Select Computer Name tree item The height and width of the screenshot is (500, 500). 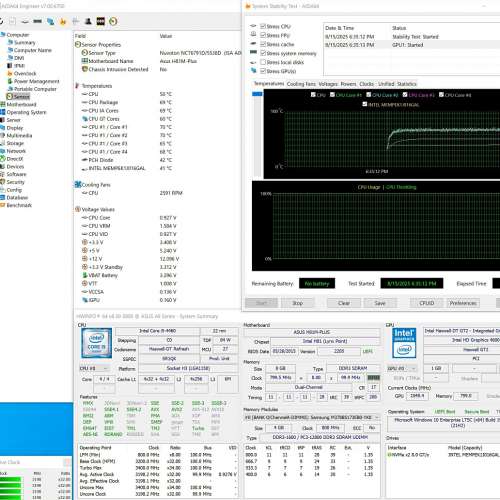32,50
